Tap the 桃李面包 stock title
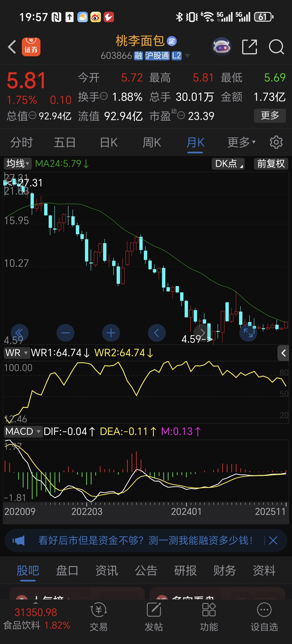The height and width of the screenshot is (644, 292). coord(140,41)
